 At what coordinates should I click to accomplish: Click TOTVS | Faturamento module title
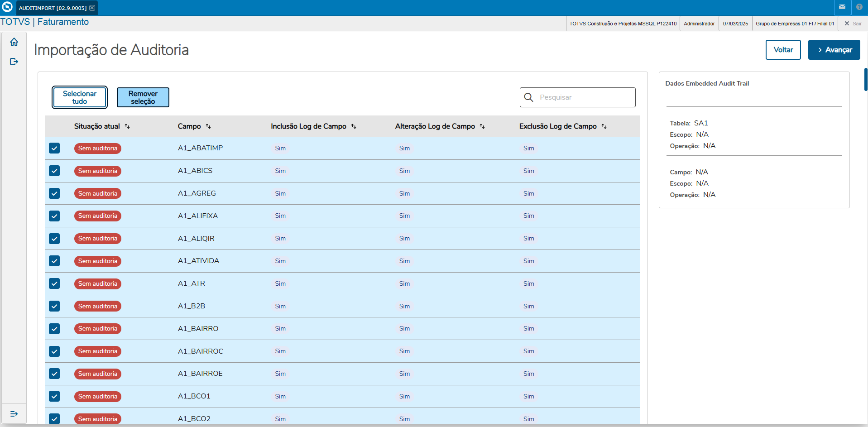[44, 22]
